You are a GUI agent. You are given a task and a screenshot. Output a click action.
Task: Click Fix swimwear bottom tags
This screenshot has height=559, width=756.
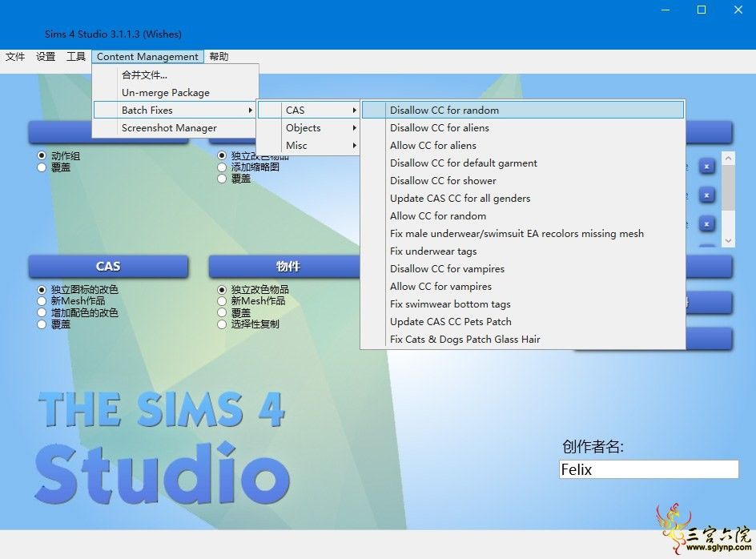523,304
